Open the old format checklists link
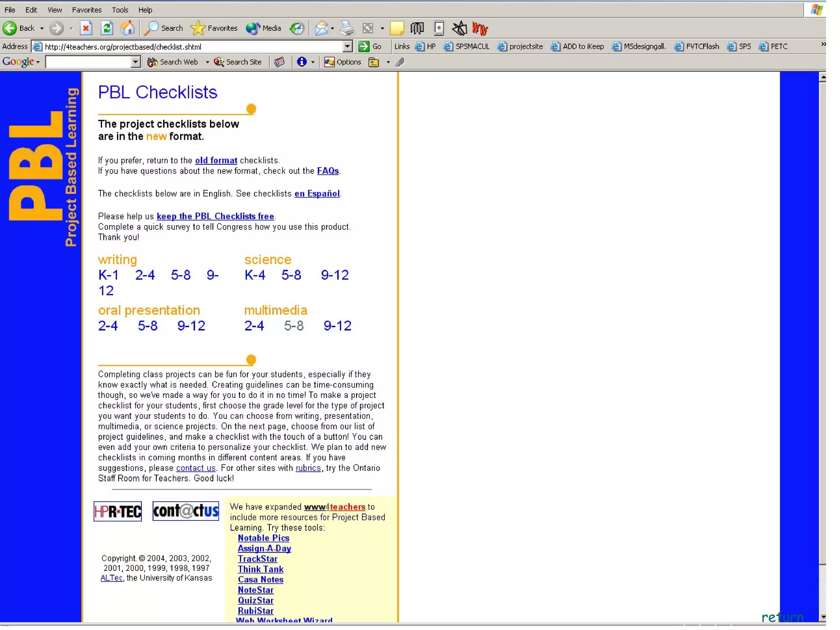840x630 pixels. point(216,160)
